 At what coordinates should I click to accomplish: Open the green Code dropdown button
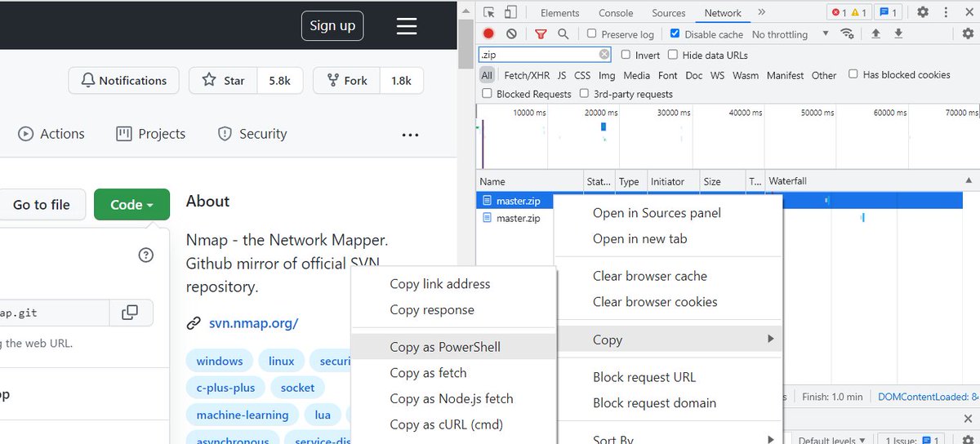pos(131,205)
